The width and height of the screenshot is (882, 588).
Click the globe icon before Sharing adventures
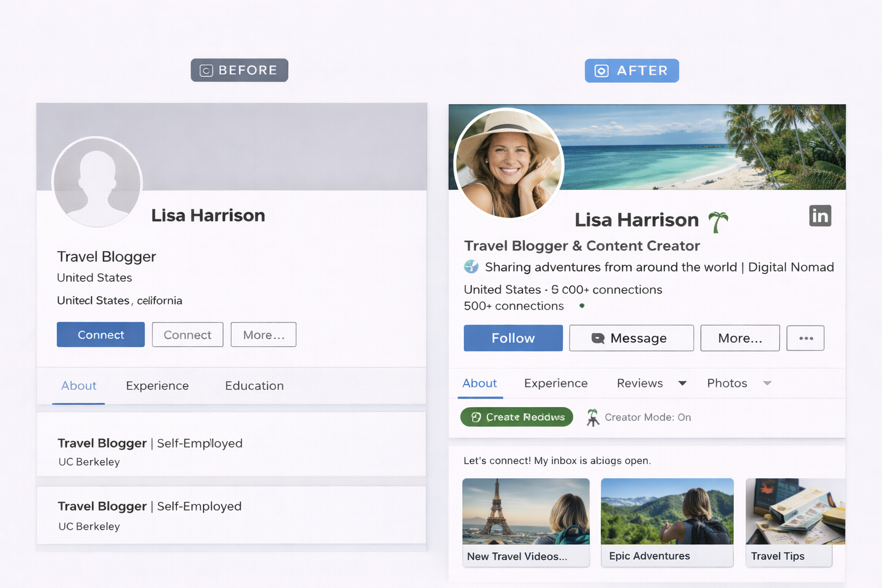(471, 266)
